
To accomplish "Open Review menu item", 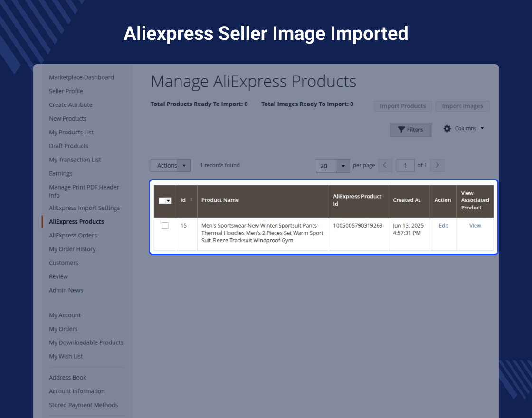I will (x=58, y=276).
